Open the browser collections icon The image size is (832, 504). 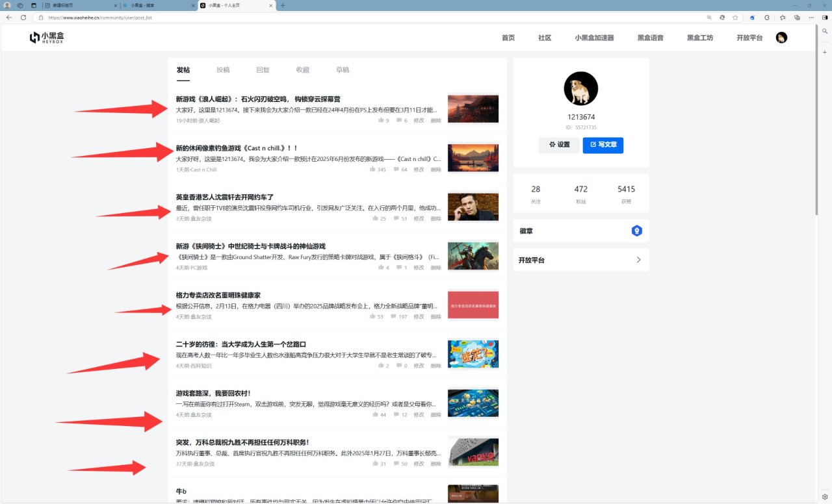797,18
